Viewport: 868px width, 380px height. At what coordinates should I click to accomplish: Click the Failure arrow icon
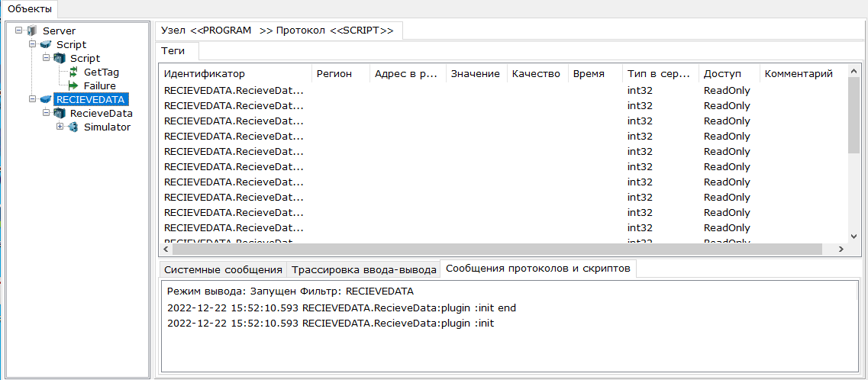tap(74, 85)
